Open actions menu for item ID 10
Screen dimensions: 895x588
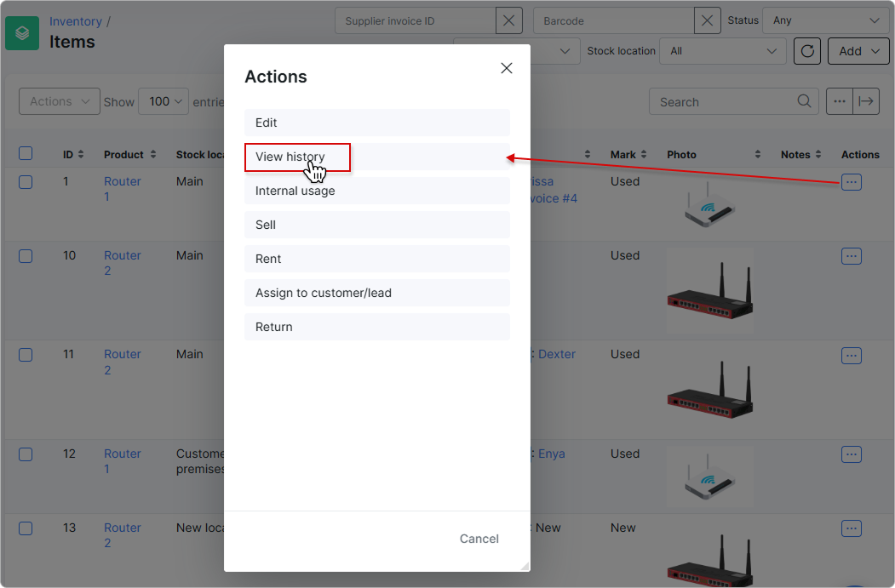click(x=851, y=256)
